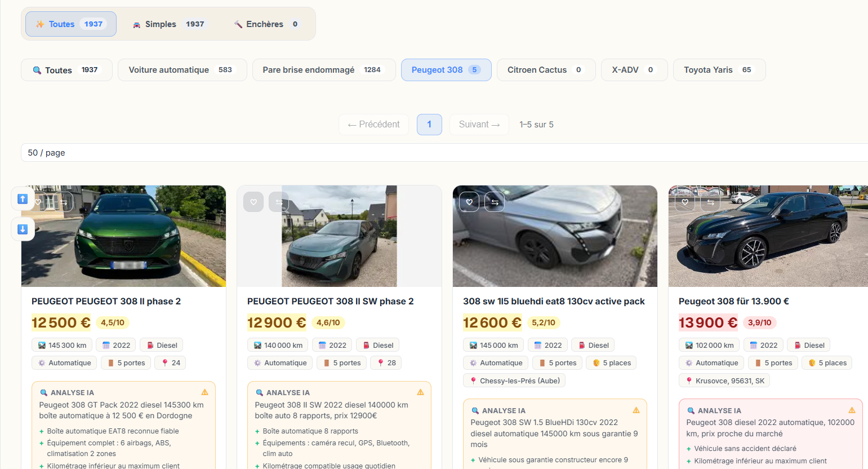868x469 pixels.
Task: Show all saved searches with Toutes 1937
Action: 66,70
